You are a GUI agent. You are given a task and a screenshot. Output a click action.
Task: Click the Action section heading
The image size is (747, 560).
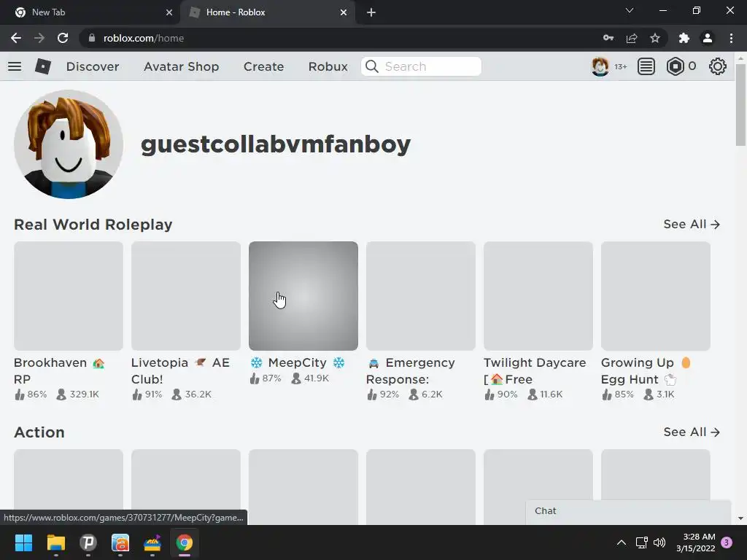(x=39, y=432)
